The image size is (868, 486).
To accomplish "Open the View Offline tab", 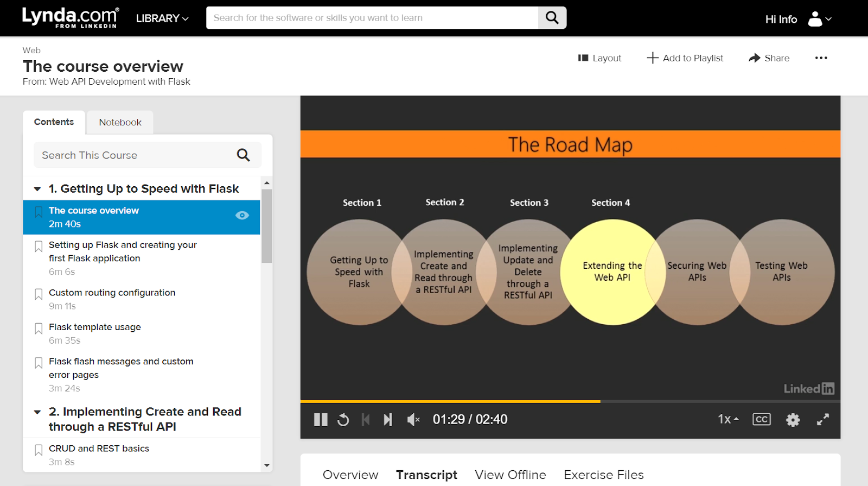I will [510, 475].
